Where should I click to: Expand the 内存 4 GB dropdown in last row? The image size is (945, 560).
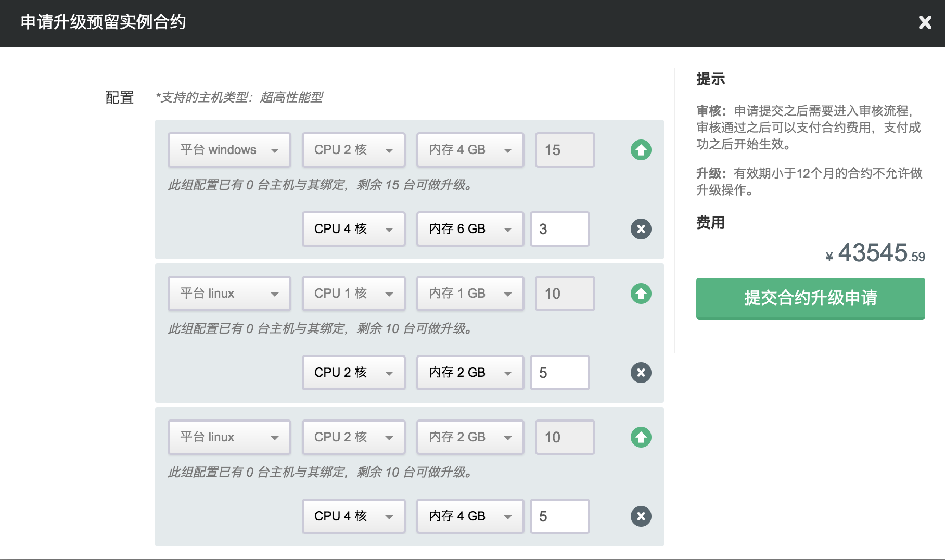pos(470,516)
